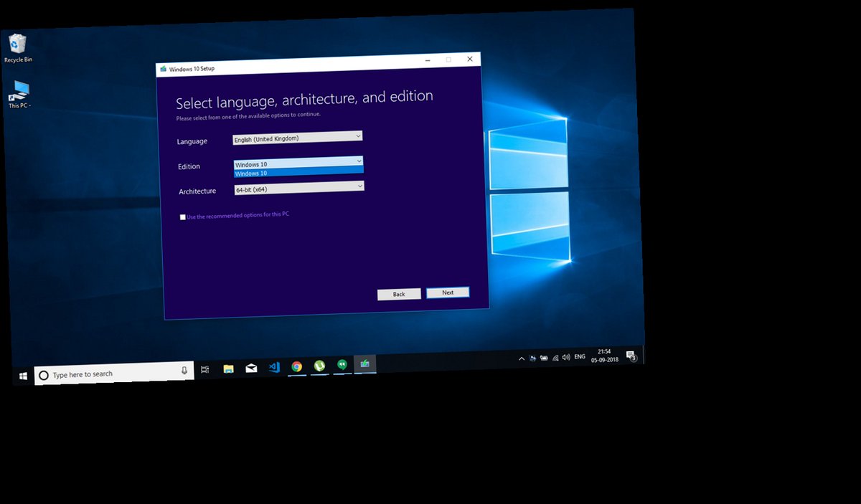Uncheck Use the recommended options checkbox
Screen dimensions: 861x504
click(x=182, y=217)
